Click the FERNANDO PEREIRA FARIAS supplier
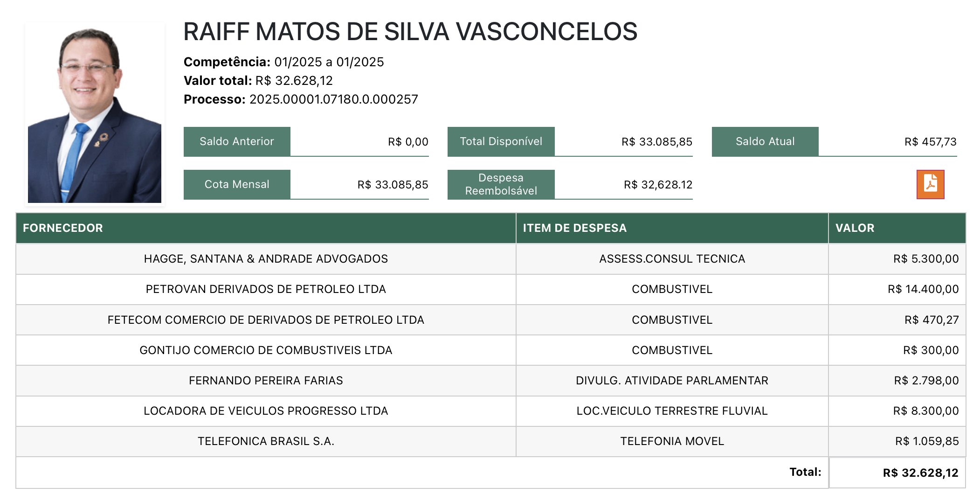 [266, 381]
